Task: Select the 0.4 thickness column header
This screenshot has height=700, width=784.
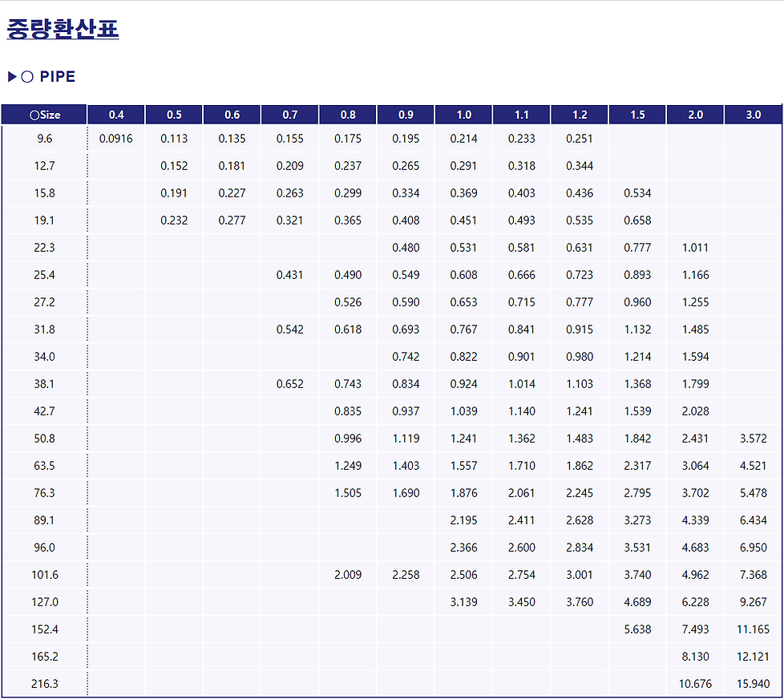Action: [x=116, y=115]
